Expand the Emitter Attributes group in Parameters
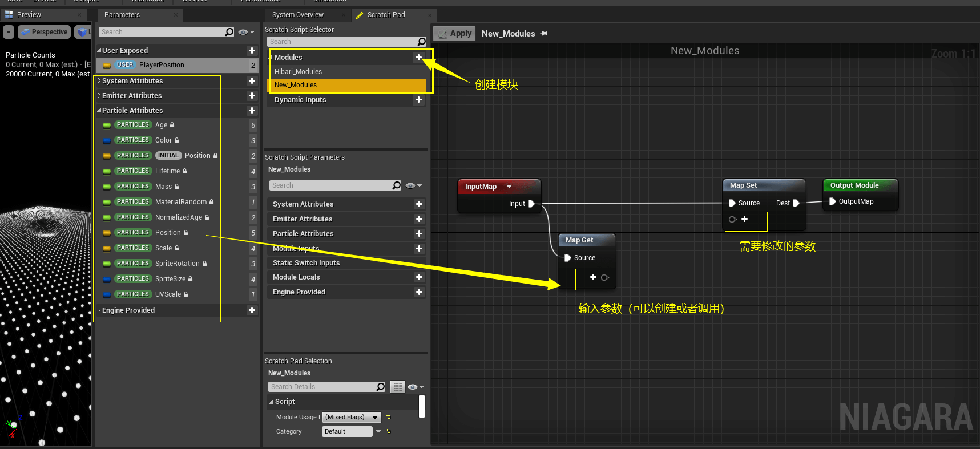Image resolution: width=980 pixels, height=449 pixels. (99, 96)
